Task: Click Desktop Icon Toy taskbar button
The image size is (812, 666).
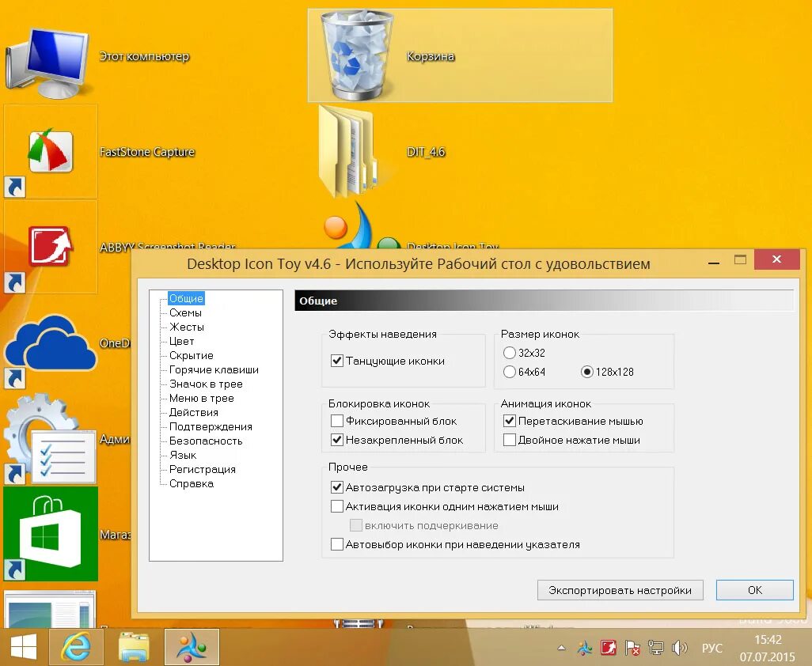Action: (x=192, y=647)
